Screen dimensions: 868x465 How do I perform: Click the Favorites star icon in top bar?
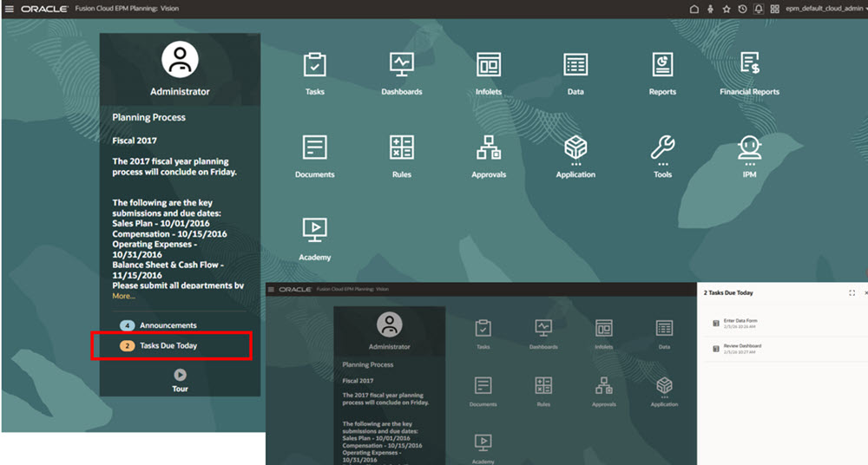point(727,9)
